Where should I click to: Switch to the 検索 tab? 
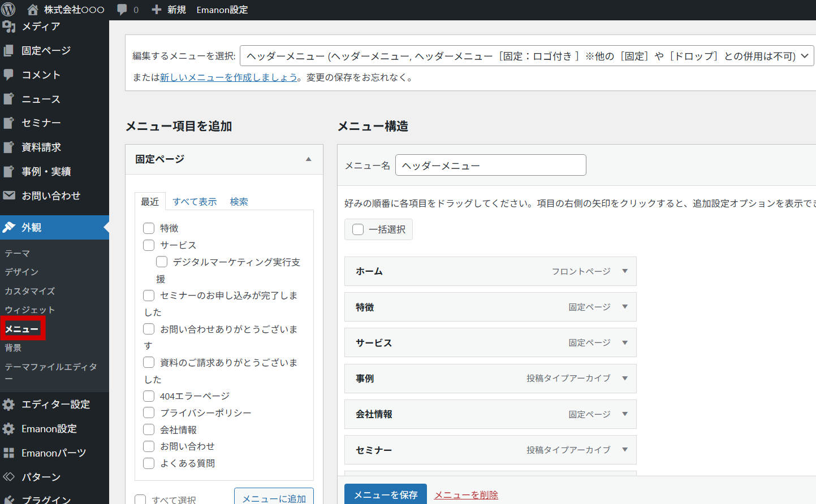pos(239,202)
